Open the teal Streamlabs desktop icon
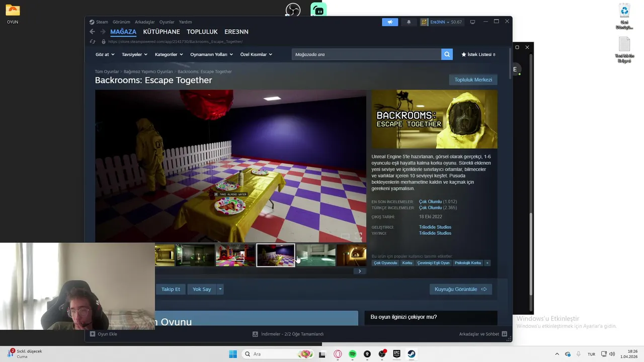The width and height of the screenshot is (644, 362). tap(318, 10)
